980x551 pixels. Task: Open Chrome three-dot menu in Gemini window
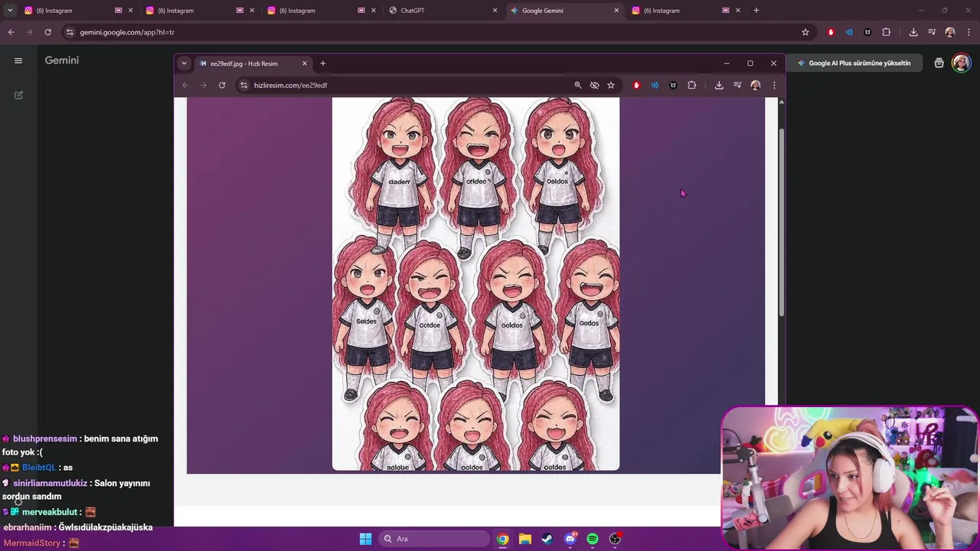pos(969,32)
